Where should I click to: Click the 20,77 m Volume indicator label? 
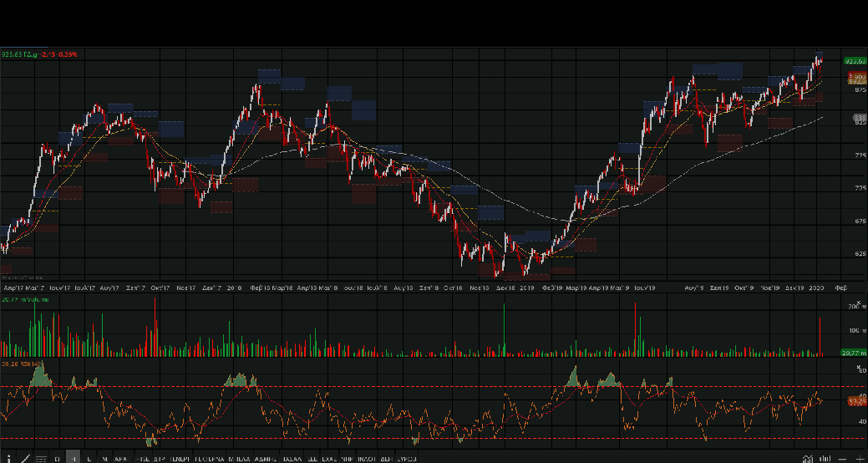tap(21, 298)
